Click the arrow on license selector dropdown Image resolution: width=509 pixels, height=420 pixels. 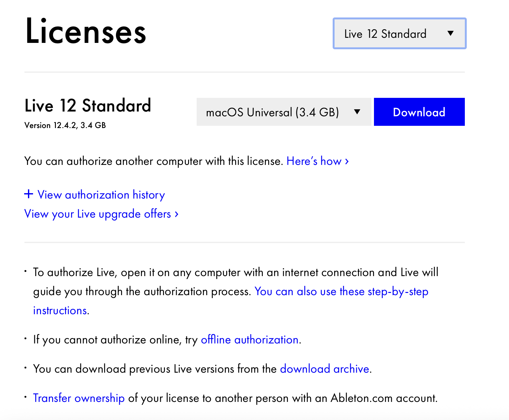click(450, 33)
